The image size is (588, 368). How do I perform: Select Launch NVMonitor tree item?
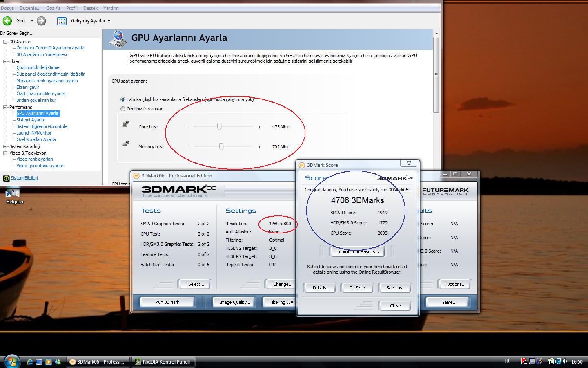(34, 133)
